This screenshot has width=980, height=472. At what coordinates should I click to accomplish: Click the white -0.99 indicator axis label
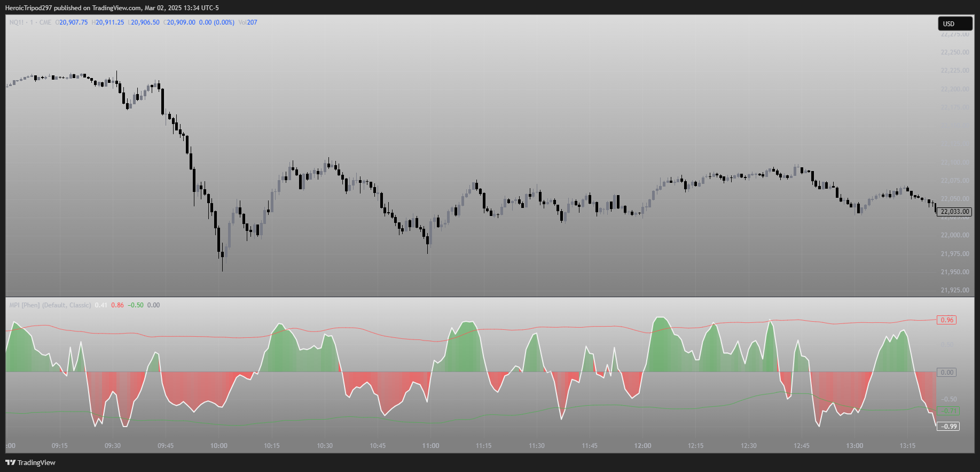(x=948, y=427)
